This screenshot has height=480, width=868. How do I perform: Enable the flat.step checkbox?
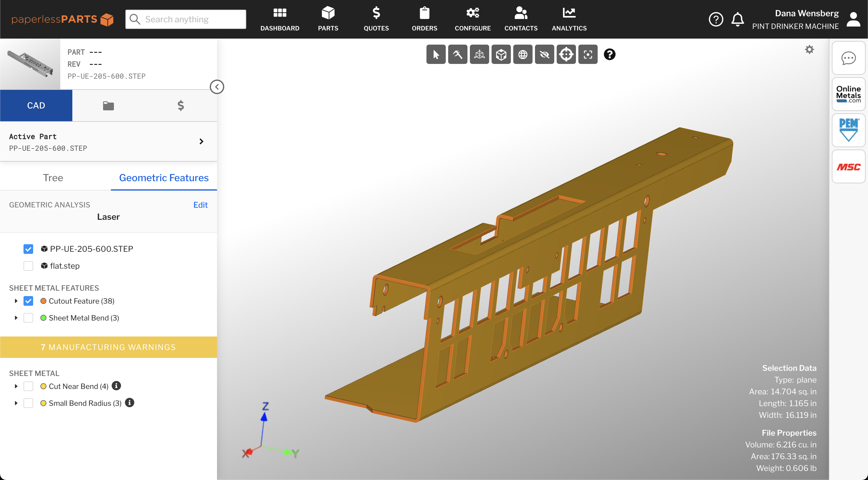coord(28,266)
